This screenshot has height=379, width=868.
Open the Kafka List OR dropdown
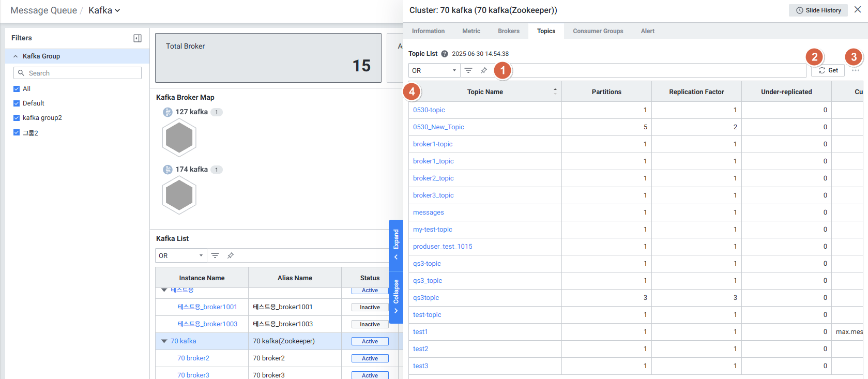(x=180, y=255)
